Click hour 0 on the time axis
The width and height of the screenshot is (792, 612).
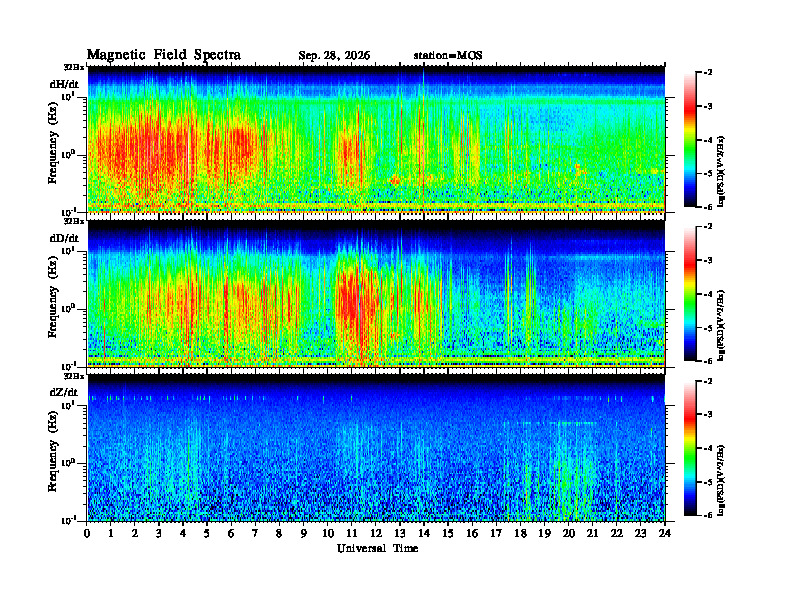[x=87, y=533]
